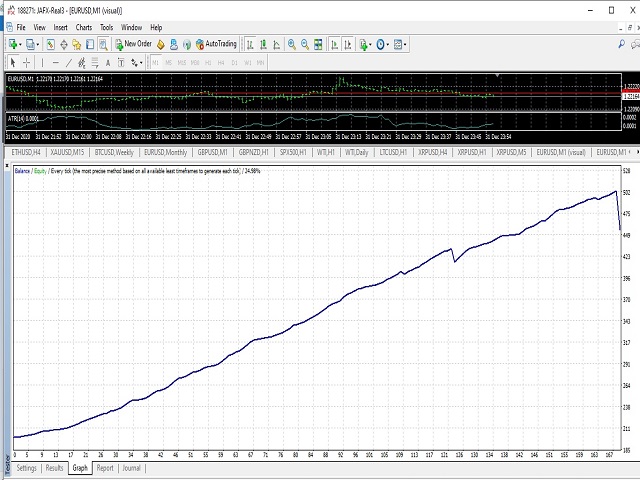
Task: Zoom in on the chart
Action: pos(291,44)
